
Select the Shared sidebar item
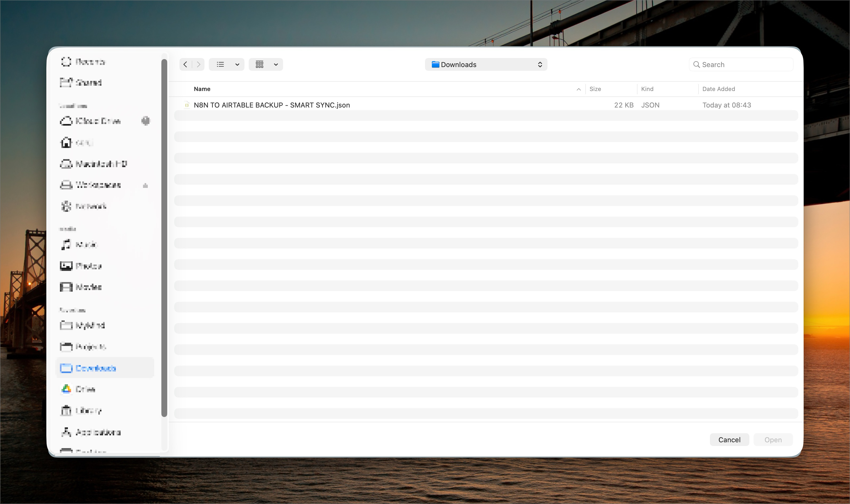click(x=89, y=82)
